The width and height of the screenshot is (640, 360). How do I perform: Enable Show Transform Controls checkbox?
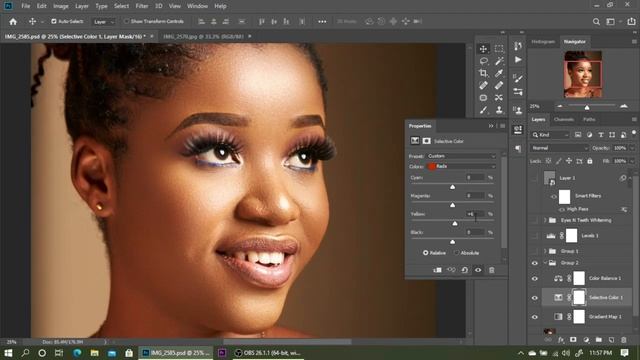127,21
